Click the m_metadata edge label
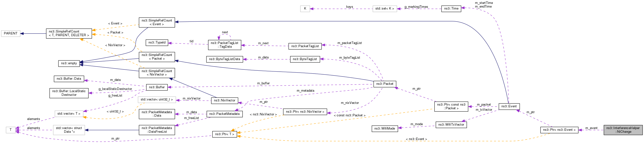This screenshot has height=143, width=644. 305,91
